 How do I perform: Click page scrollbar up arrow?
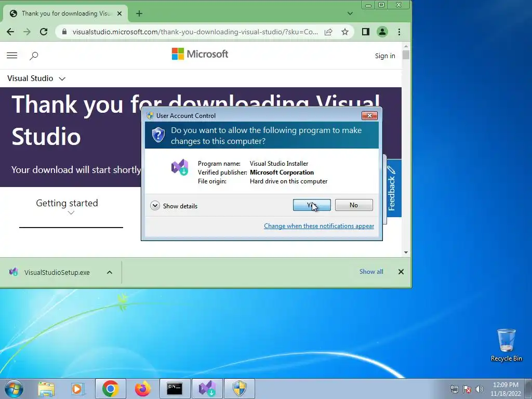[406, 46]
